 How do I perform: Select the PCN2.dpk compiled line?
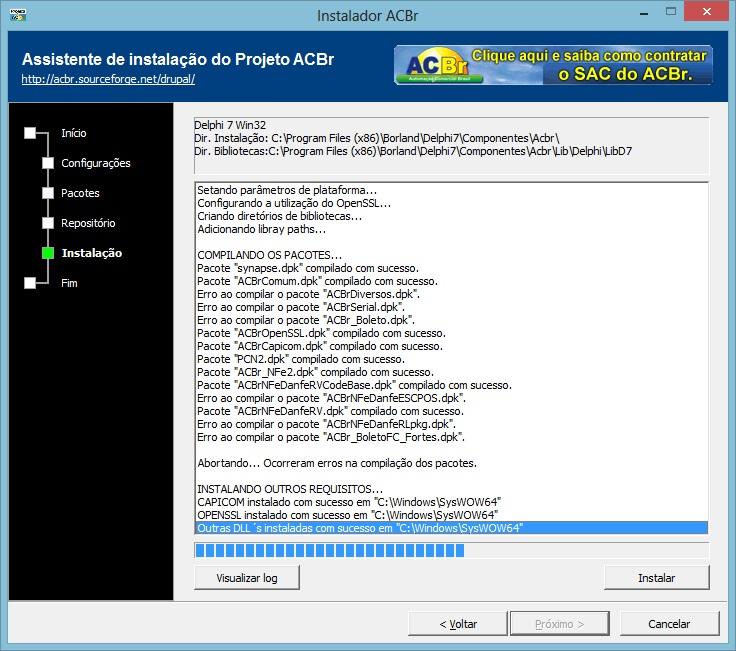coord(301,359)
